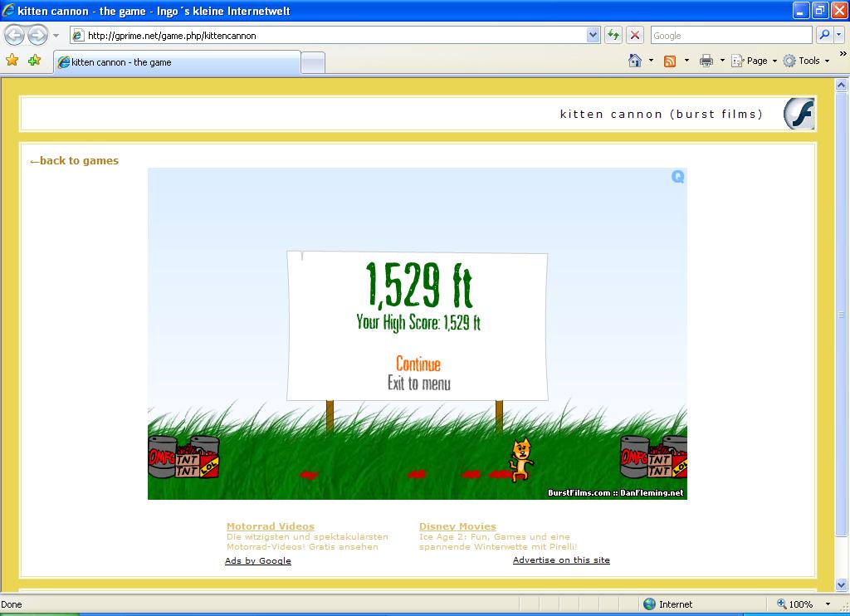Open the Favorites Center star icon
This screenshot has height=616, width=850.
pyautogui.click(x=12, y=61)
